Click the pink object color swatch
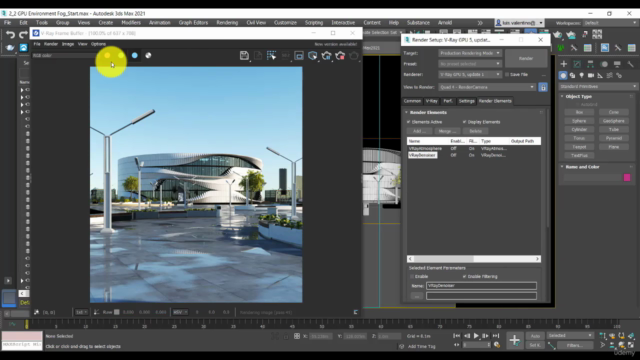 [x=627, y=178]
